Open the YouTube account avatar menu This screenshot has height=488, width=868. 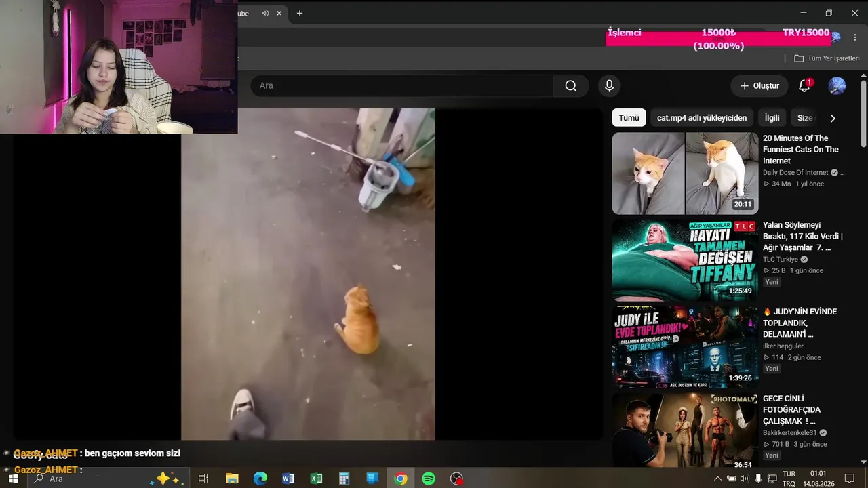coord(837,86)
